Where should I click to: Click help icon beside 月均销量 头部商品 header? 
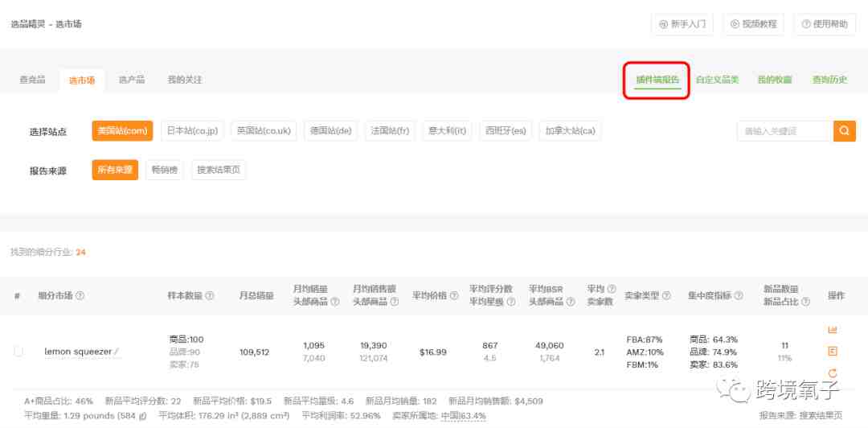[335, 302]
